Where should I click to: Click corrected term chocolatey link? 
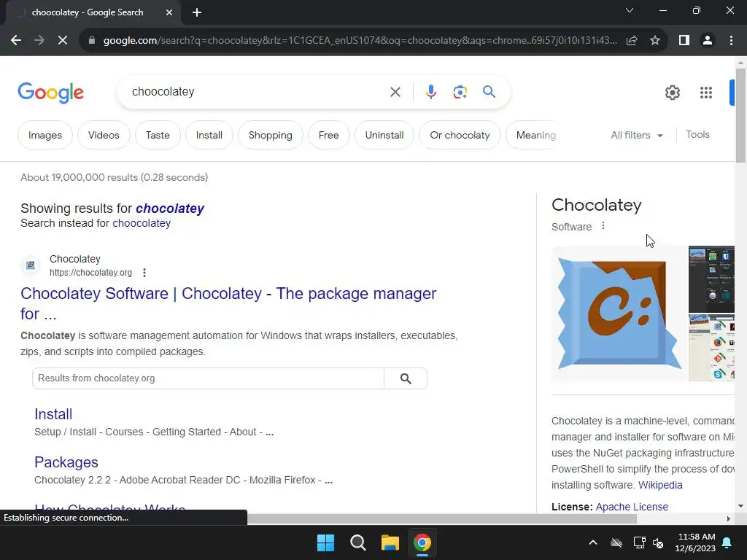169,208
